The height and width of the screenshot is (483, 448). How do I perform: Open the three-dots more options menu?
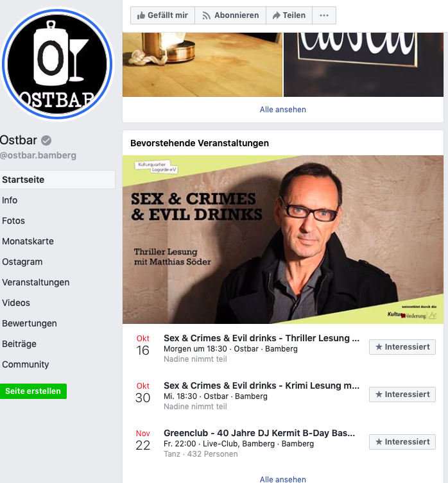point(324,15)
